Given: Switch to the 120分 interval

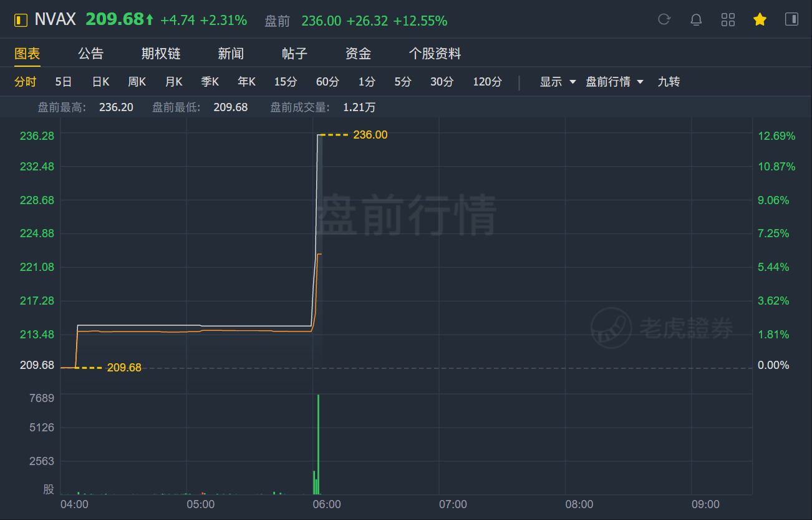Looking at the screenshot, I should pyautogui.click(x=487, y=82).
